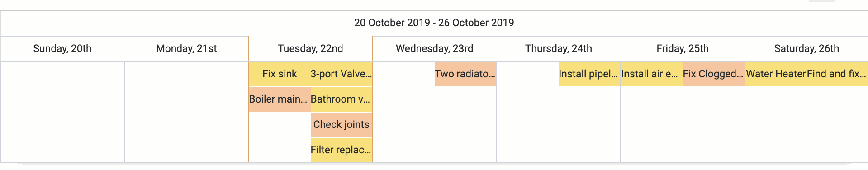This screenshot has height=170, width=868.
Task: Open the Fix sink event
Action: [280, 74]
